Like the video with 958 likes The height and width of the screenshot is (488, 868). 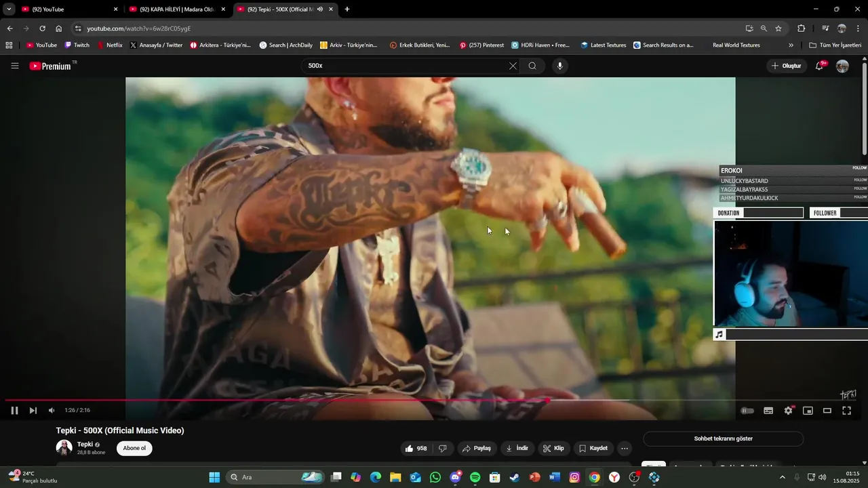click(416, 448)
